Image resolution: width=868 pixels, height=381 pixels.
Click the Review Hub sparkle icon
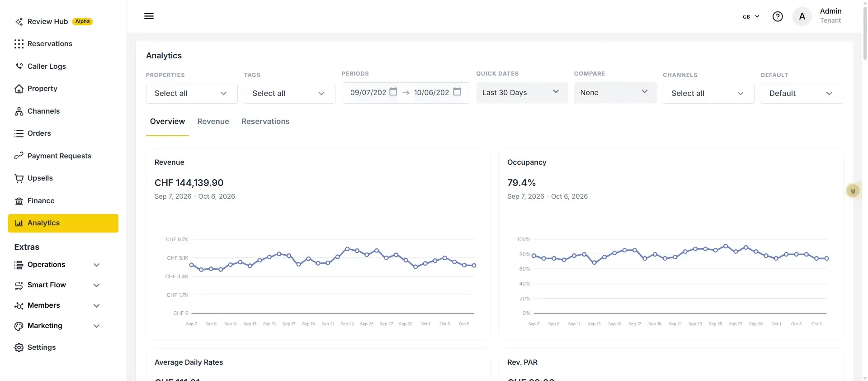[19, 22]
